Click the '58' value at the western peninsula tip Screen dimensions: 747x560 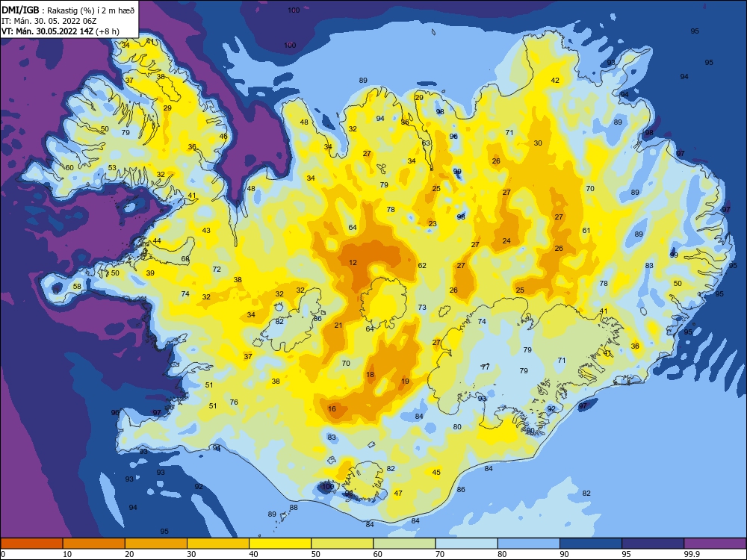click(x=77, y=287)
